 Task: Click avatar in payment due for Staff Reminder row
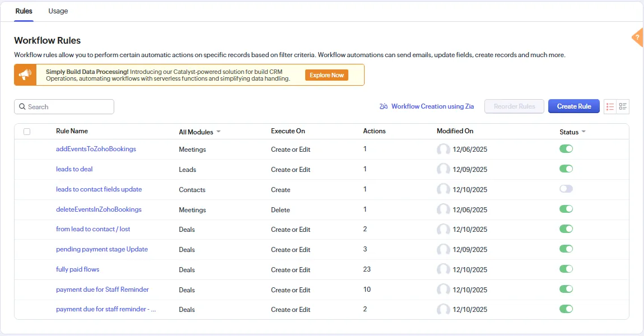pyautogui.click(x=443, y=290)
